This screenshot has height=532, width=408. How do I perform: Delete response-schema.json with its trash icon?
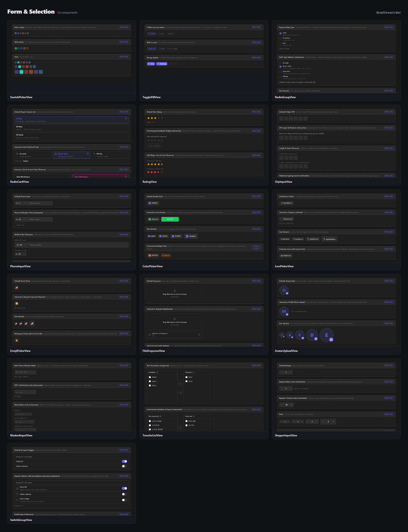[x=199, y=335]
